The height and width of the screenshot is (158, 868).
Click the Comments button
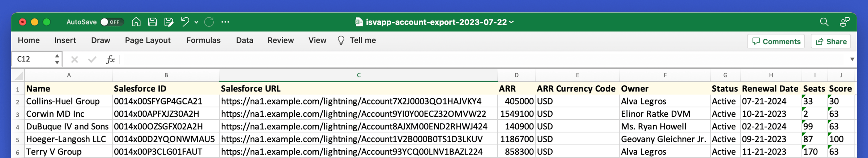click(776, 42)
